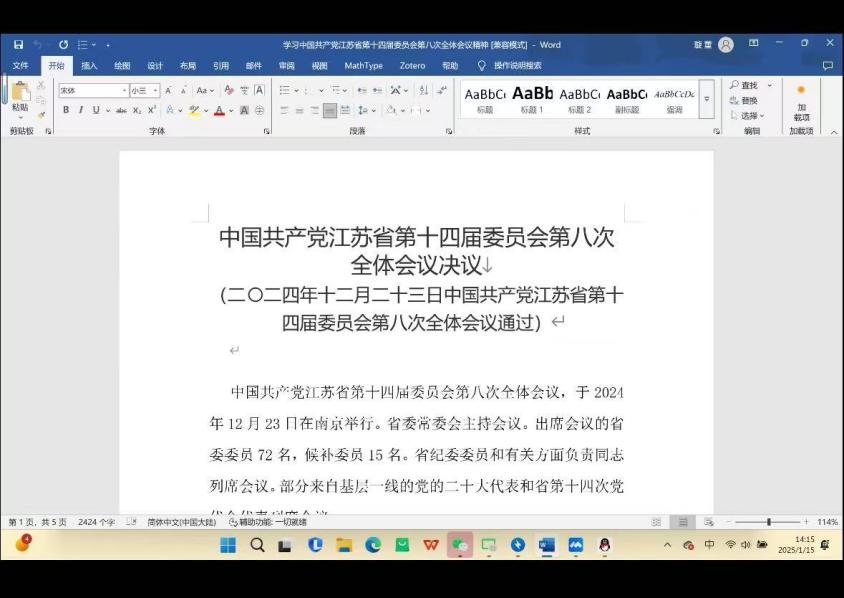Click the WPS Office icon in taskbar

pos(431,545)
